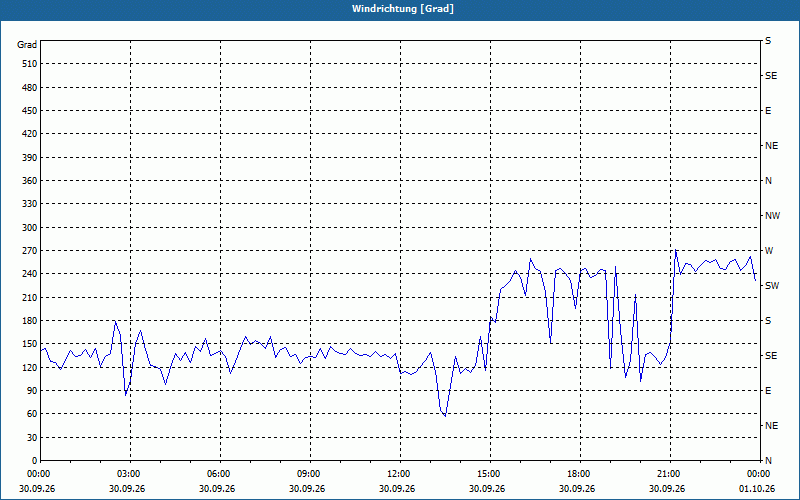Viewport: 800px width, 500px height.
Task: Select the Grad unit label above the scale
Action: point(27,45)
